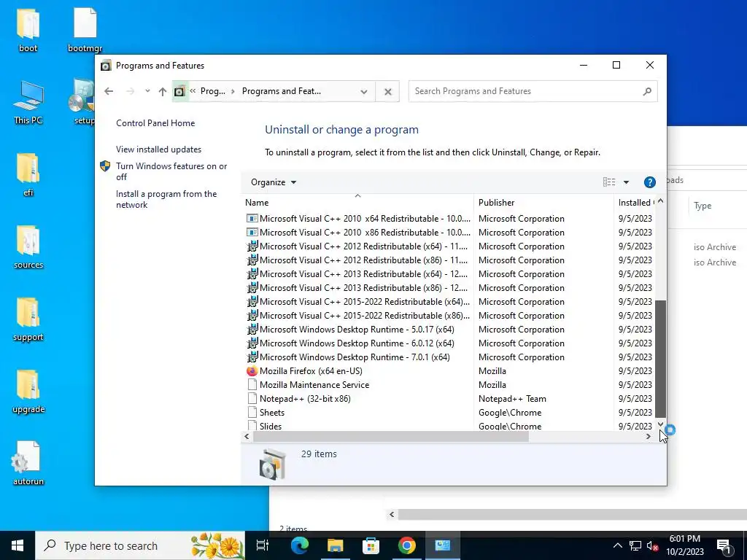Click the scroll up arrow of program list
The width and height of the screenshot is (747, 560).
660,201
